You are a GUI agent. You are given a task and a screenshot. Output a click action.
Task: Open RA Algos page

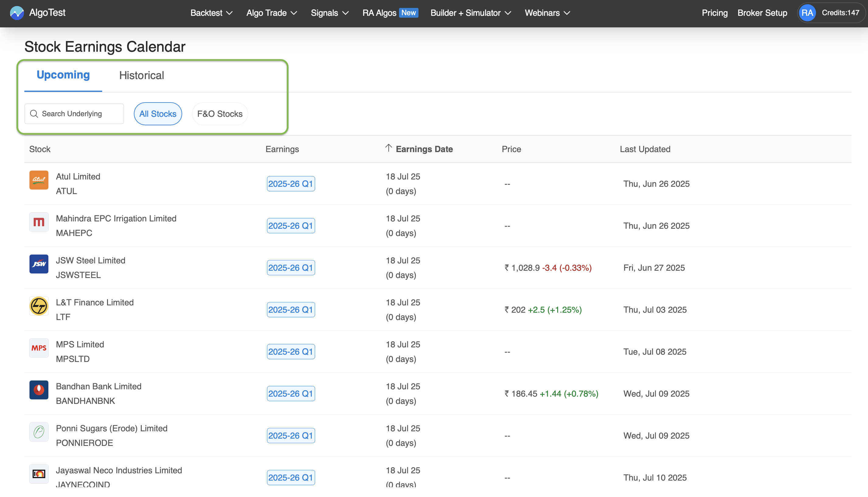(x=379, y=13)
